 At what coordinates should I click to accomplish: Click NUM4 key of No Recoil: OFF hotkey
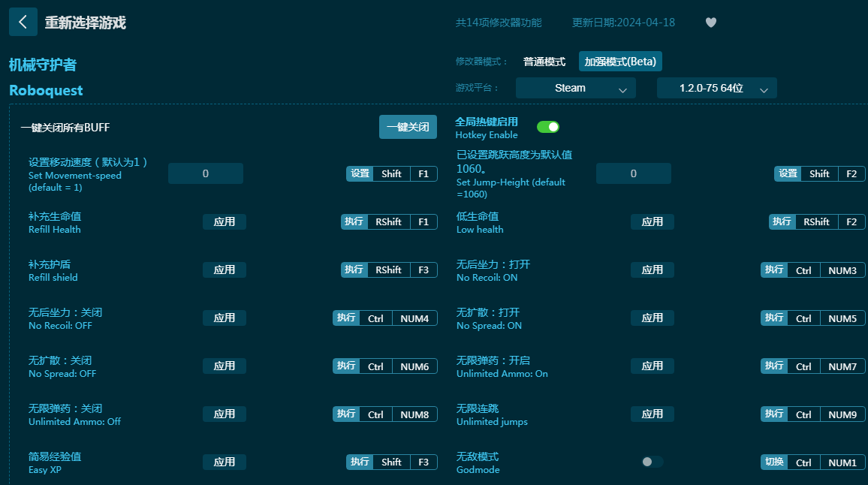pos(414,318)
